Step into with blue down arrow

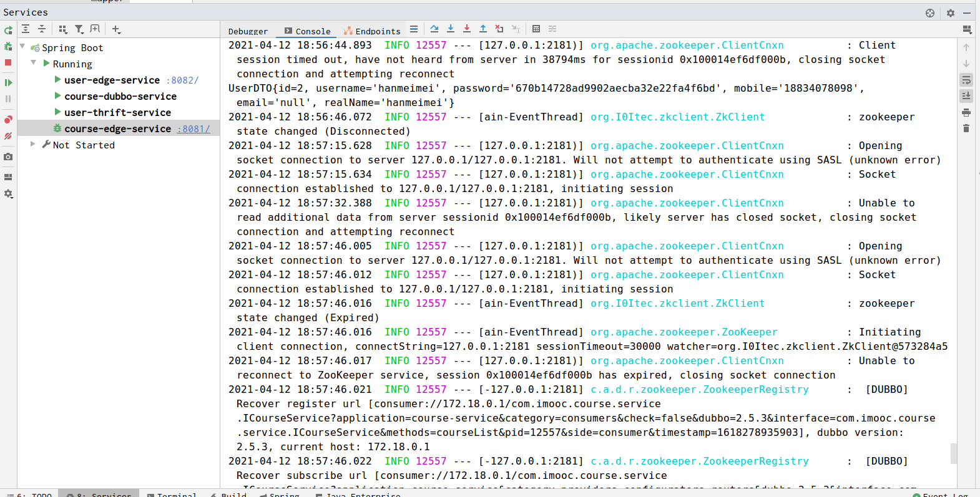click(451, 29)
